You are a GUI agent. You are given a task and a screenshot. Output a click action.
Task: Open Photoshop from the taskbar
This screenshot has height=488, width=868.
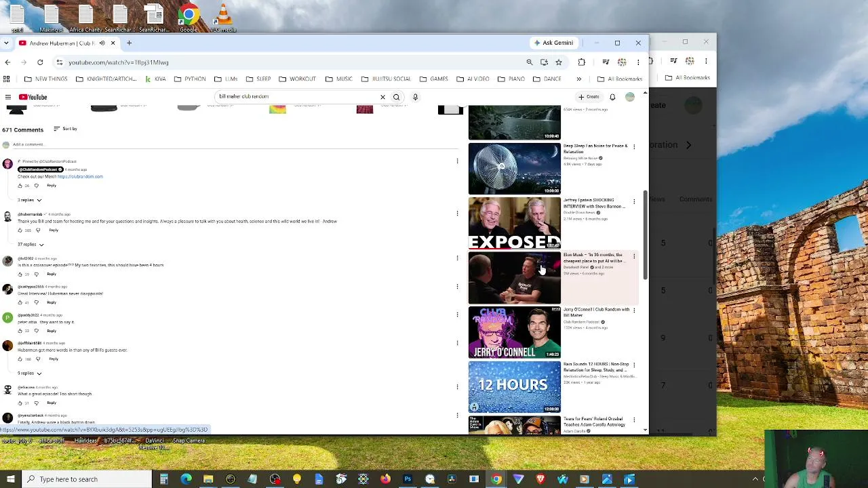point(408,479)
